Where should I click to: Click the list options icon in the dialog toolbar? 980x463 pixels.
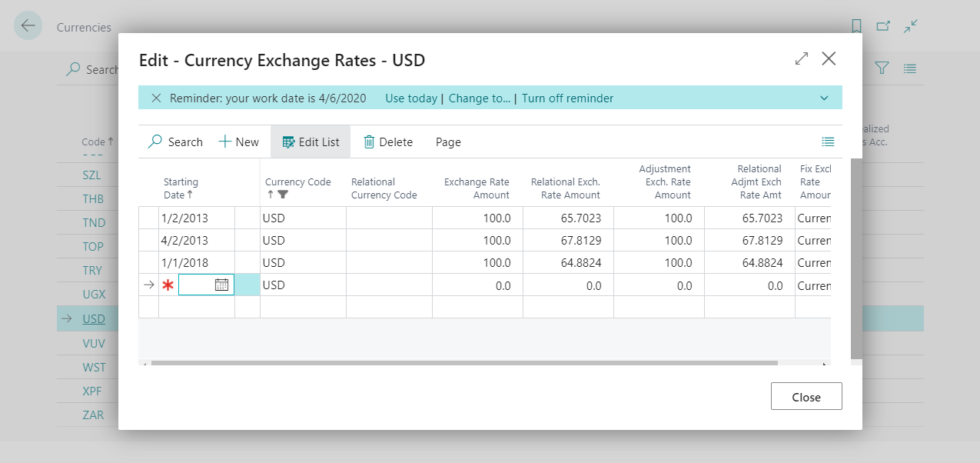(x=828, y=142)
